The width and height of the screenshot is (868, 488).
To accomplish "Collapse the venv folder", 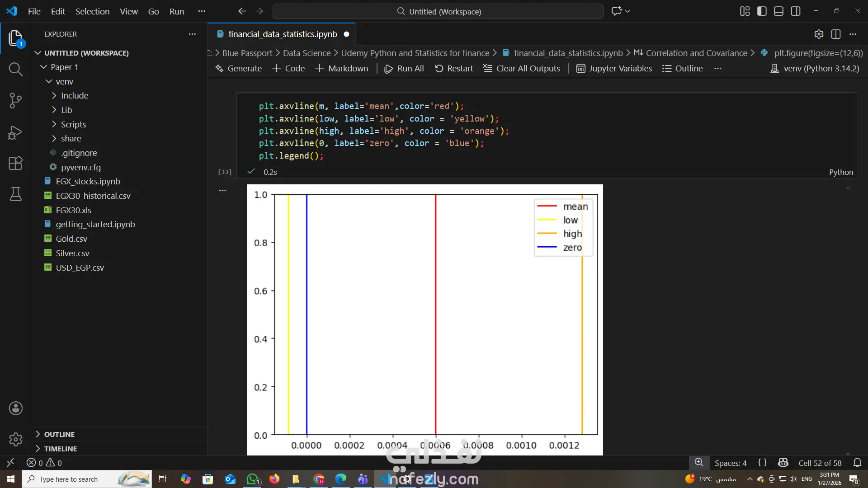I will click(64, 81).
